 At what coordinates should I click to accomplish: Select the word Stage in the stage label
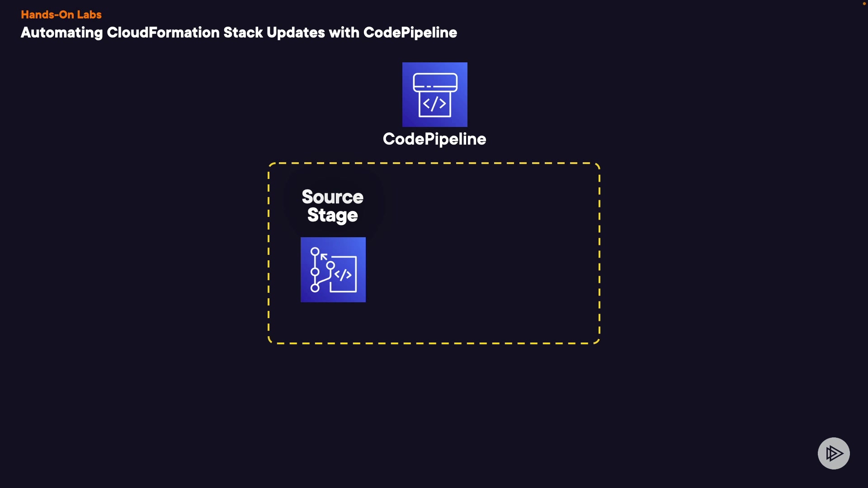332,215
